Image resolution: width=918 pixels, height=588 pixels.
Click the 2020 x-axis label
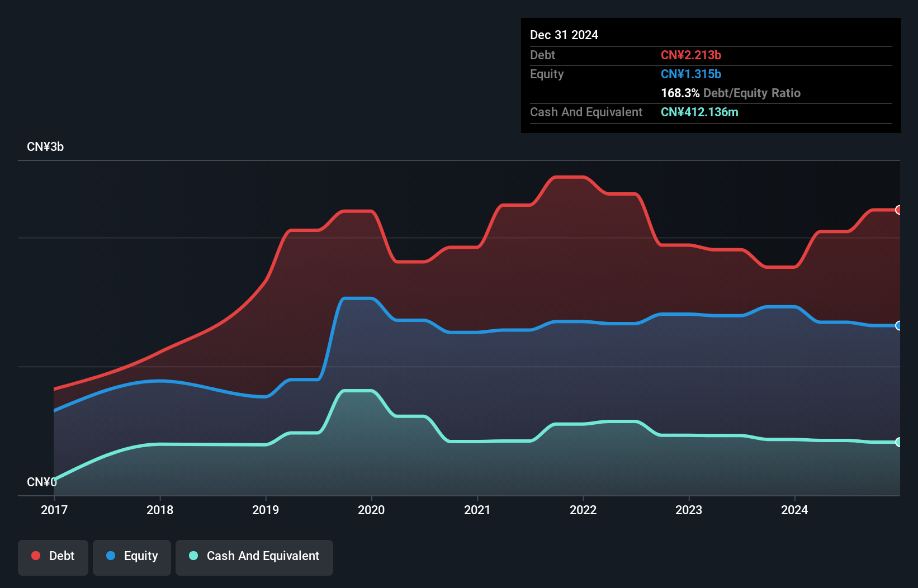[371, 510]
